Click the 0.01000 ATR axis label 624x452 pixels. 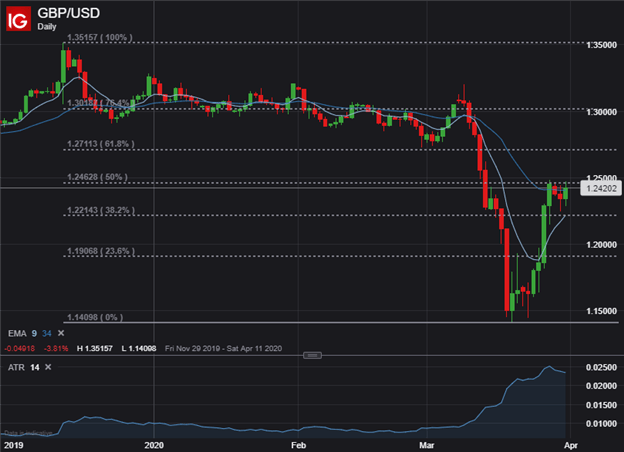tap(601, 423)
